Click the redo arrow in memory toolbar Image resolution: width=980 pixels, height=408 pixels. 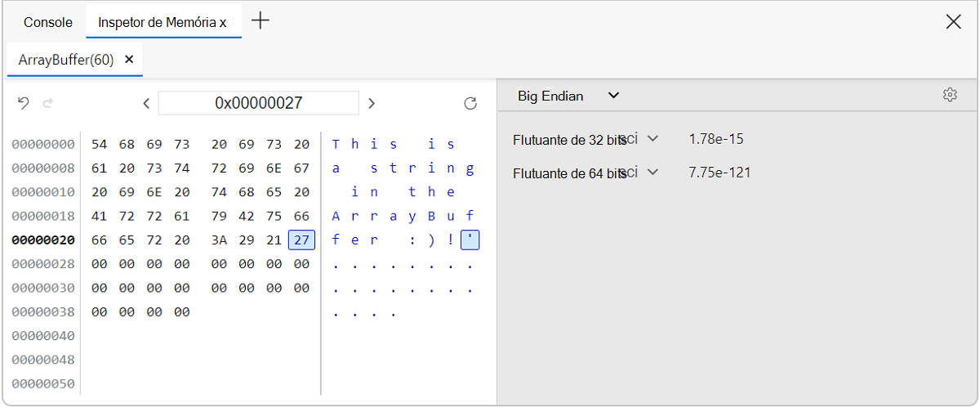point(47,103)
